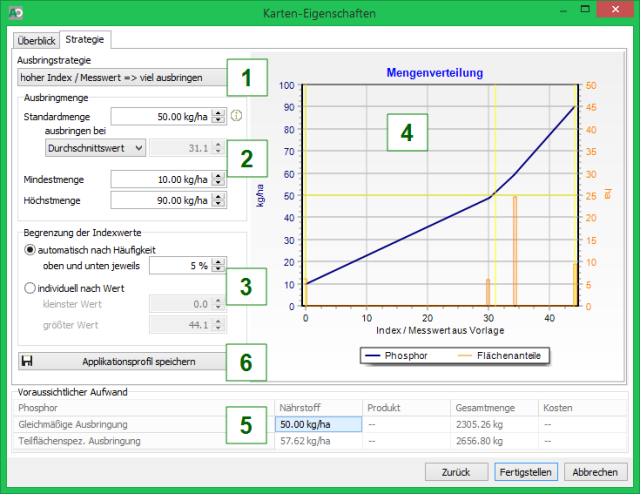
Task: Click the 50.00 kg/ha Nährstoff table cell
Action: (316, 424)
